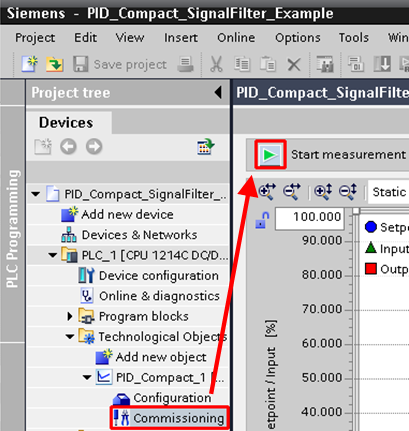Image resolution: width=409 pixels, height=431 pixels.
Task: Collapse the PID_Compact_SignalFilter project node
Action: [35, 193]
